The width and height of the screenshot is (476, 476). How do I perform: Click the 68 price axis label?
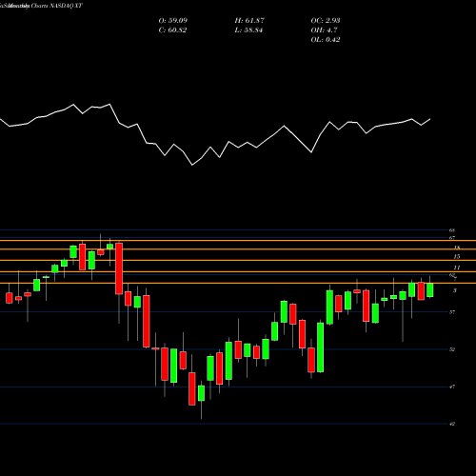pyautogui.click(x=452, y=230)
